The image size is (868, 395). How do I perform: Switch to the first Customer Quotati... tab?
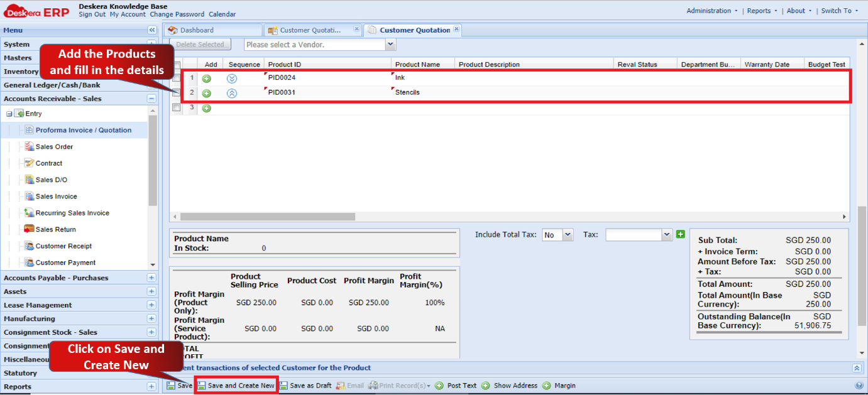click(312, 30)
